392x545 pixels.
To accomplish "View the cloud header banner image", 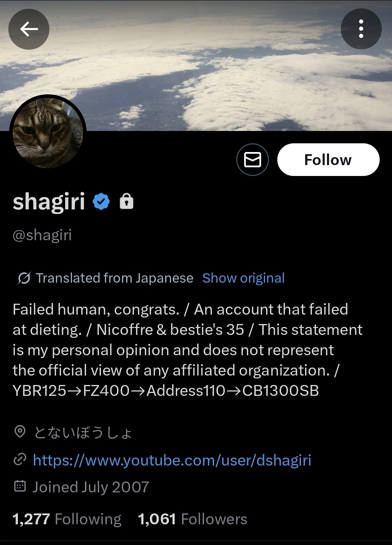I will point(196,65).
